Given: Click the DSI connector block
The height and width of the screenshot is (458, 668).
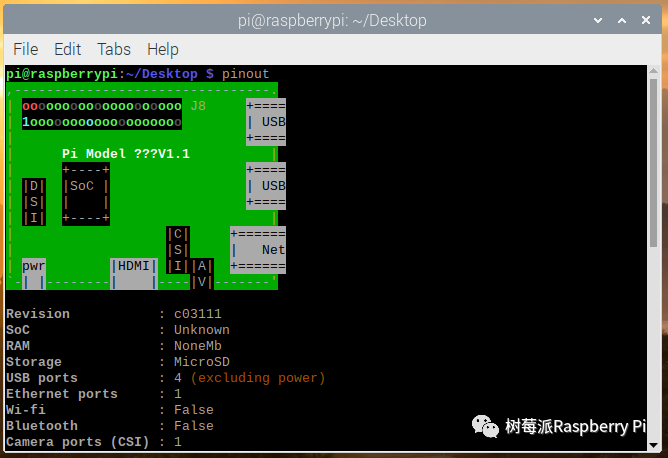Looking at the screenshot, I should click(x=34, y=201).
